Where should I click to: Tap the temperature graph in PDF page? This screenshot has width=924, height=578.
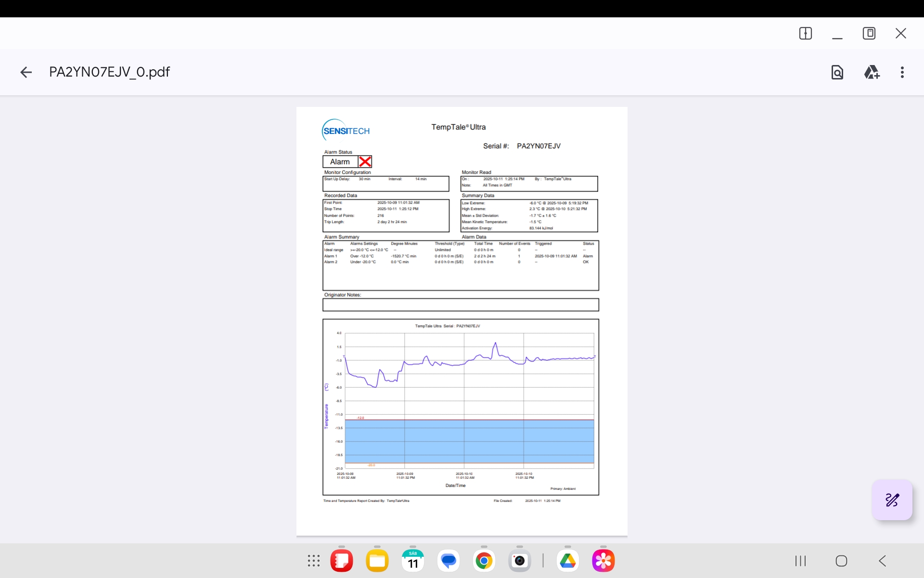point(461,407)
